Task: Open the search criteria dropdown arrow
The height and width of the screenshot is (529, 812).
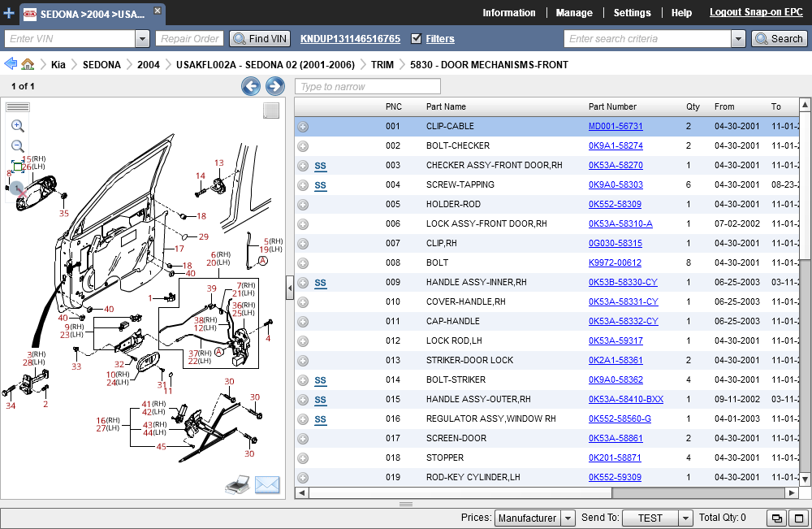Action: [738, 39]
